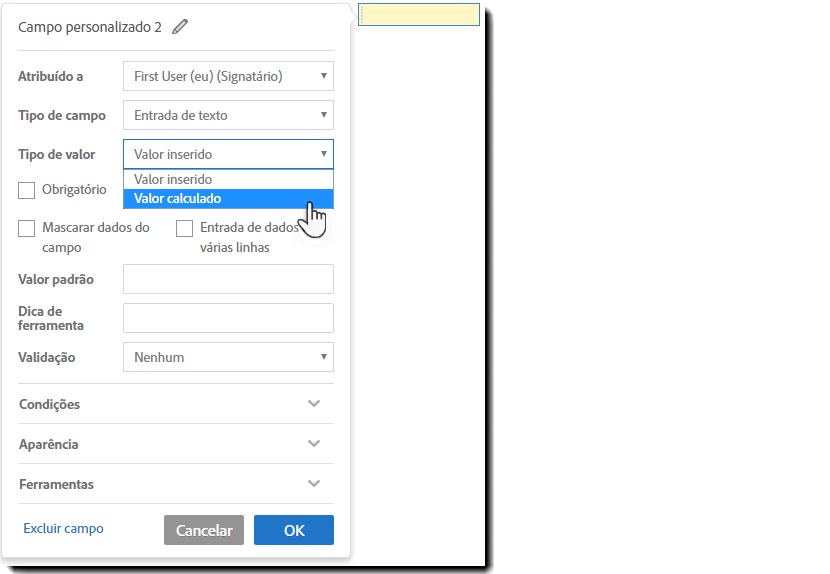Click the pencil icon to rename field
The image size is (830, 574).
point(180,27)
